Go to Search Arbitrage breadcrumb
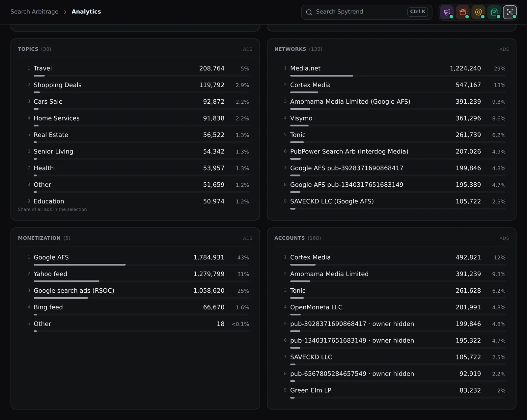The height and width of the screenshot is (420, 527). click(34, 12)
